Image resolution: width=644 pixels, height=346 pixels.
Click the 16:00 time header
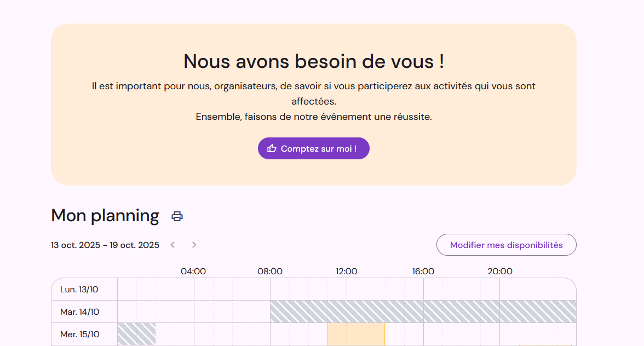[x=423, y=271]
